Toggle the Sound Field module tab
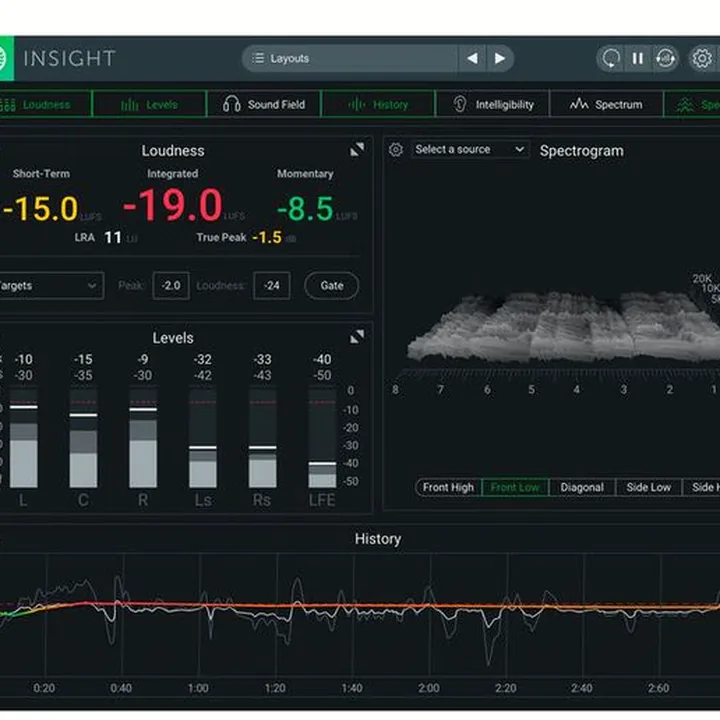720x720 pixels. pos(264,105)
